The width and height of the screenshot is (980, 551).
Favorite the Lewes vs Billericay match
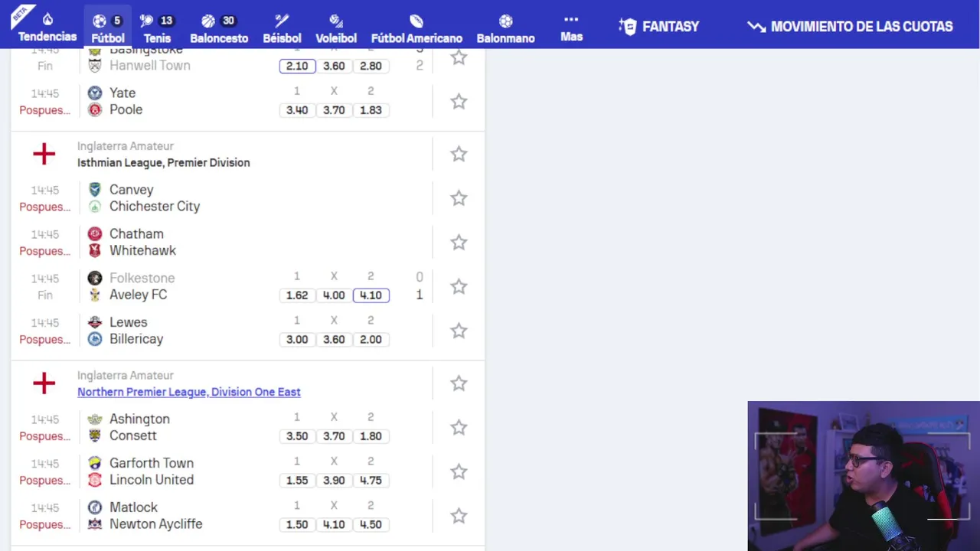459,331
